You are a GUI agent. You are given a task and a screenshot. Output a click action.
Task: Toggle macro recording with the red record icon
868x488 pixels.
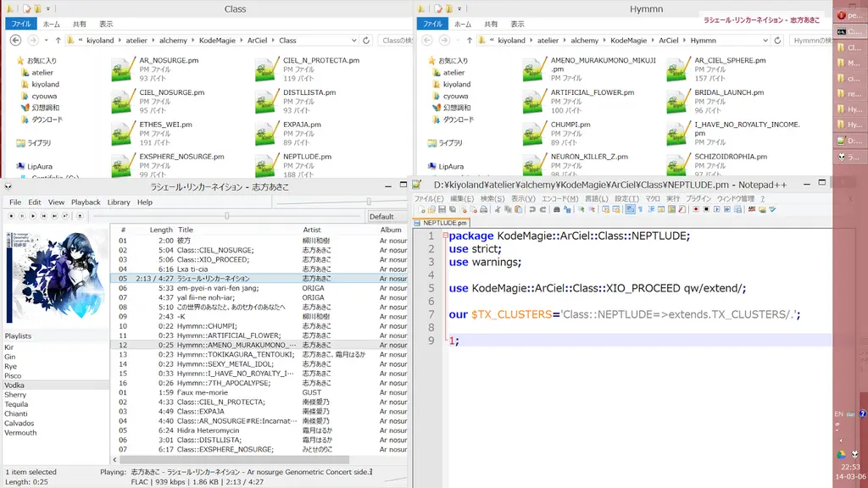tap(696, 210)
